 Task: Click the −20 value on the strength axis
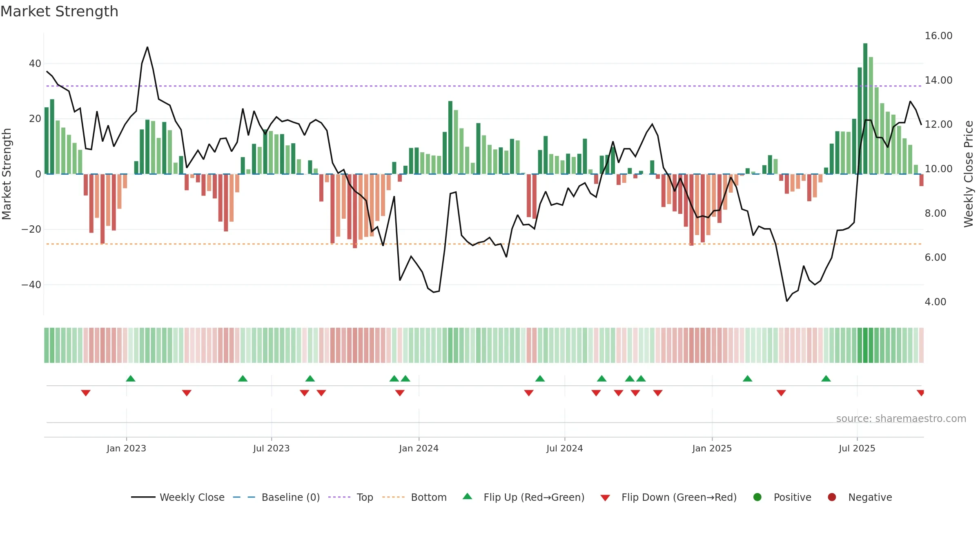pyautogui.click(x=31, y=229)
